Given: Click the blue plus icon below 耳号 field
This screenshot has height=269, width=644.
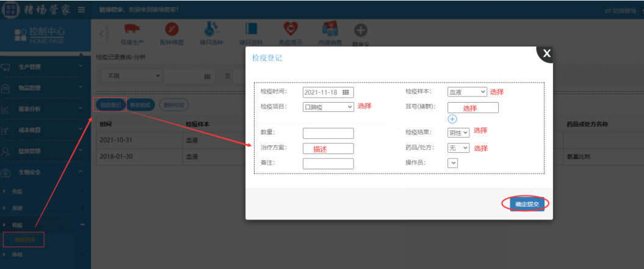Looking at the screenshot, I should 452,119.
